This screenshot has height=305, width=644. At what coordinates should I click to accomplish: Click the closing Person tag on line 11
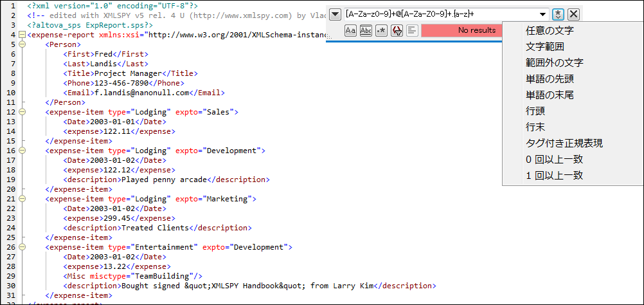pos(66,102)
